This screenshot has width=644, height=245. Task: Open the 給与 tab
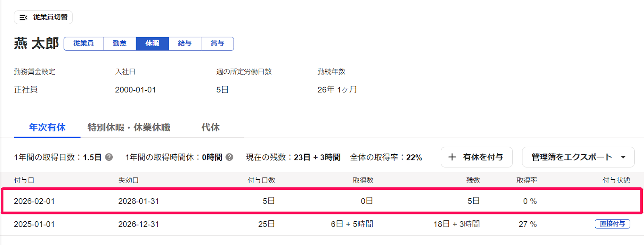tap(185, 44)
